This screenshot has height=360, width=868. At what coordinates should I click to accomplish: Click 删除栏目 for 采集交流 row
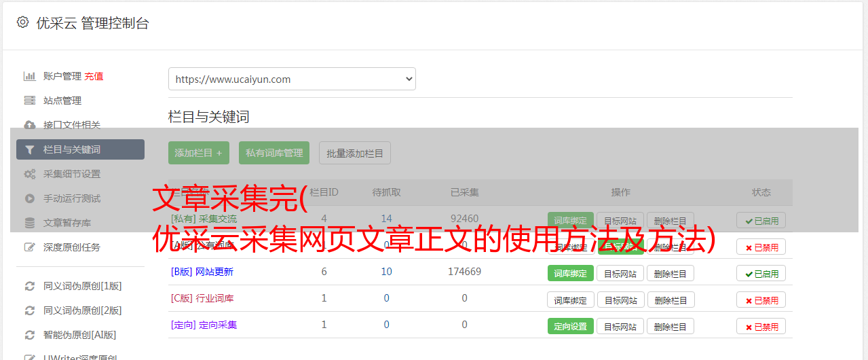tap(671, 220)
